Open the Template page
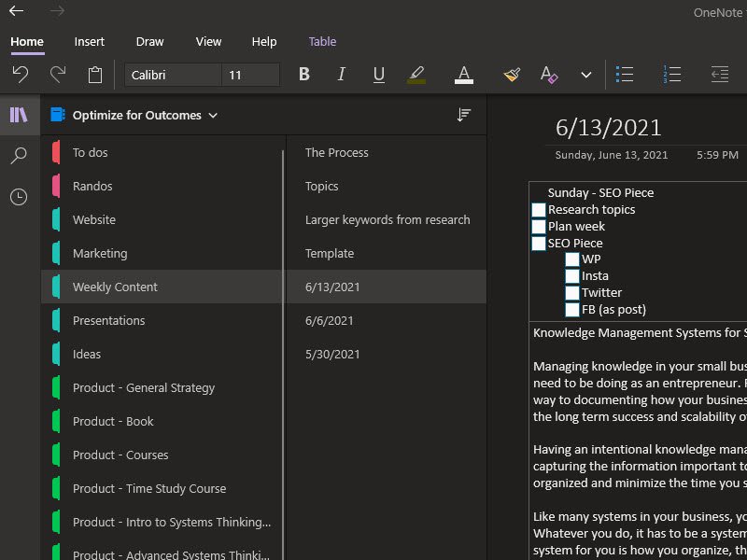This screenshot has height=560, width=747. 387,253
